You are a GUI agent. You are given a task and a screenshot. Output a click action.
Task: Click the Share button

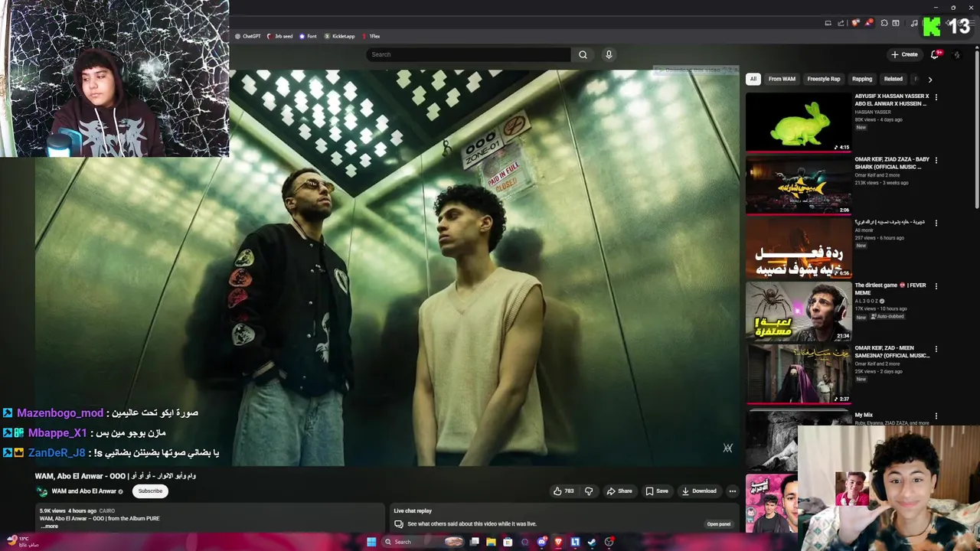point(619,491)
